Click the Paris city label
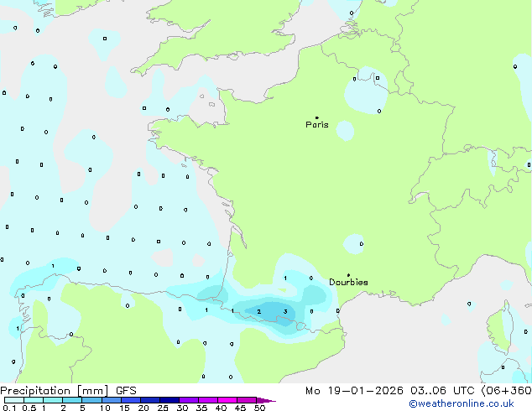 [x=317, y=125]
